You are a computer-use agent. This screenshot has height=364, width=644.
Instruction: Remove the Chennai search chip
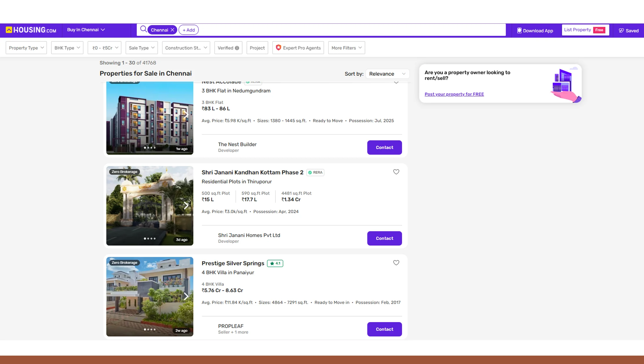pyautogui.click(x=172, y=30)
